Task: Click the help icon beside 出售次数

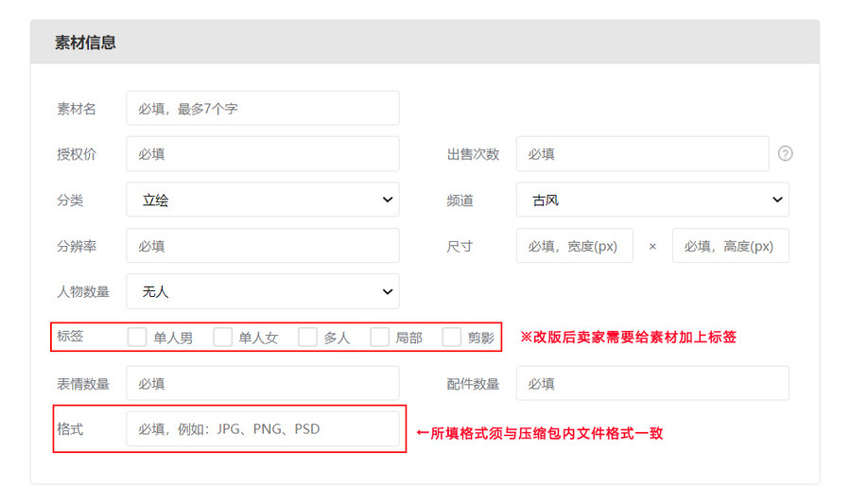Action: click(785, 154)
